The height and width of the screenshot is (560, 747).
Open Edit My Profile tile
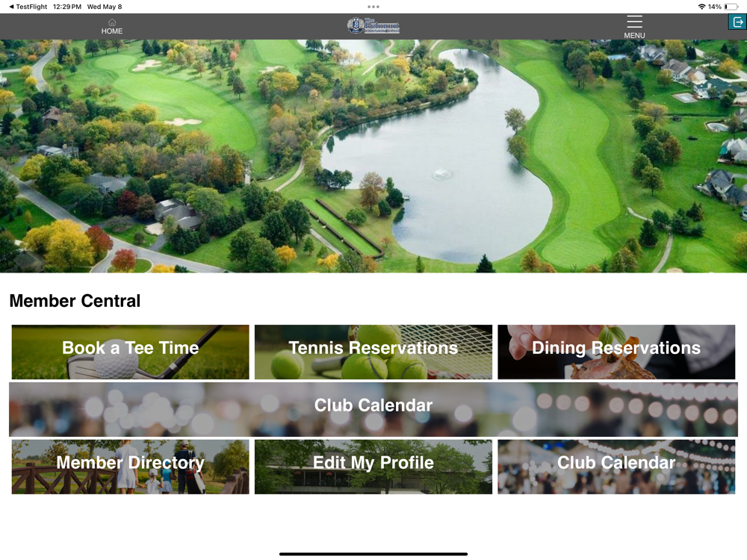pos(373,467)
